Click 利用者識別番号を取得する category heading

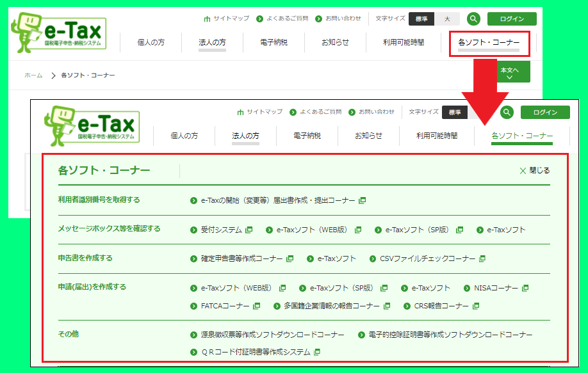[x=99, y=200]
